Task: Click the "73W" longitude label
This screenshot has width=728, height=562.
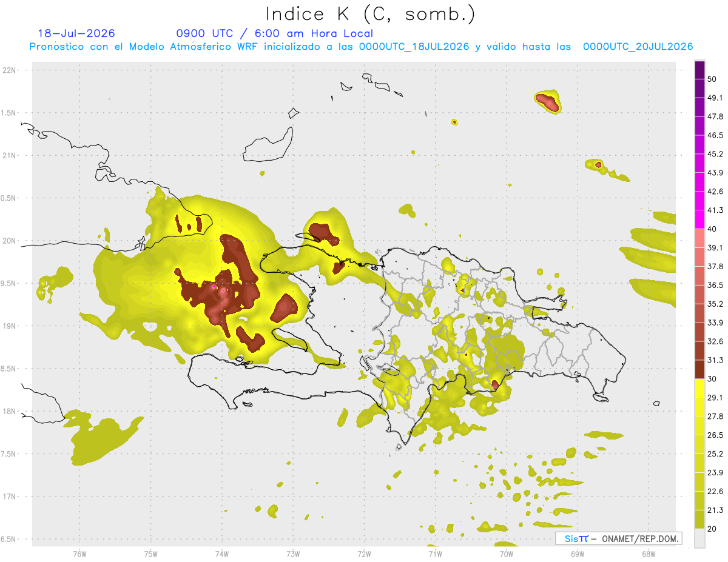Action: [293, 554]
